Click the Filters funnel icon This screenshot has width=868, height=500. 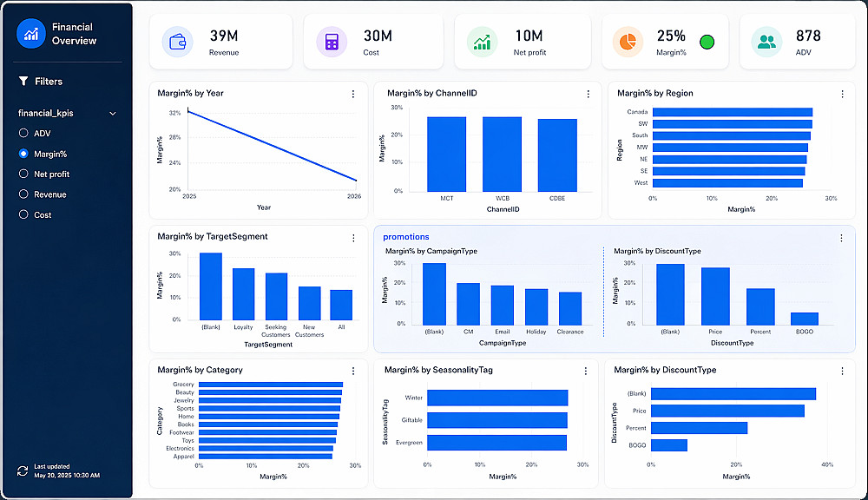tap(23, 81)
